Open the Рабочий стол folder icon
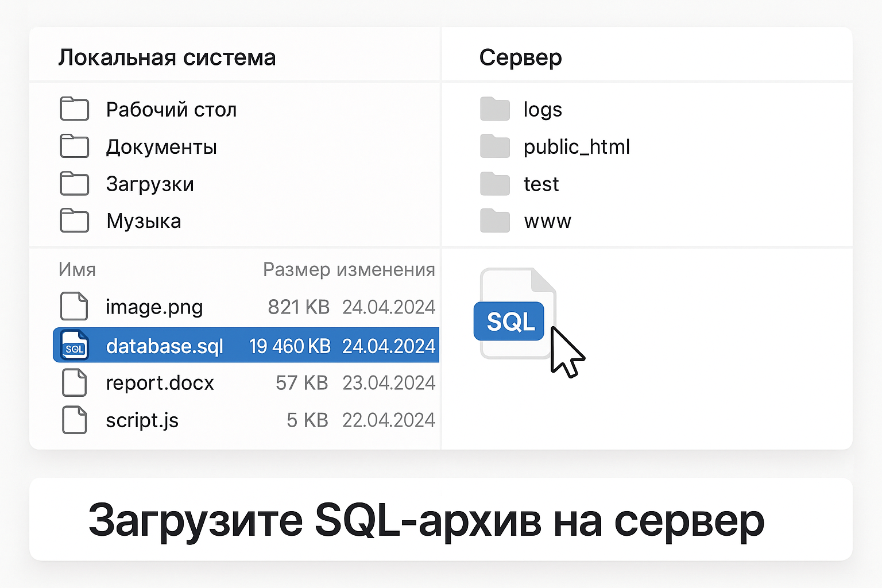 tap(74, 109)
